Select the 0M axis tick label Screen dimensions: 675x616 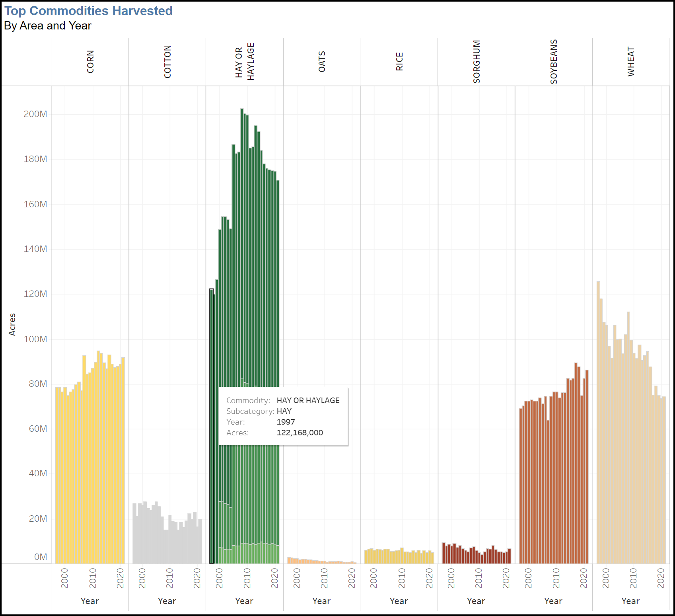pyautogui.click(x=41, y=557)
